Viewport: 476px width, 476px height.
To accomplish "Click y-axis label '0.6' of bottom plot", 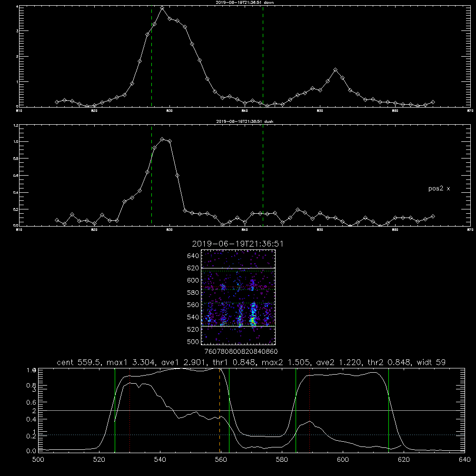I will 31,402.
